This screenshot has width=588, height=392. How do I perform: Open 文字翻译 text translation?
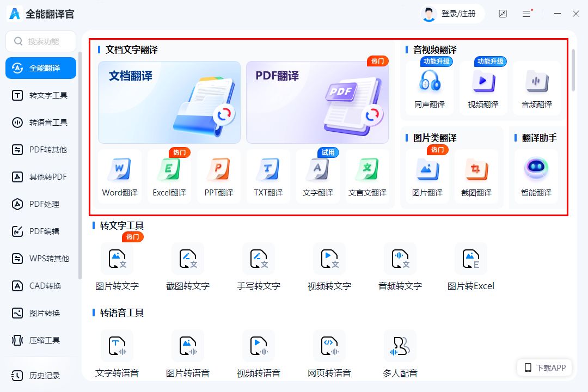pos(318,176)
